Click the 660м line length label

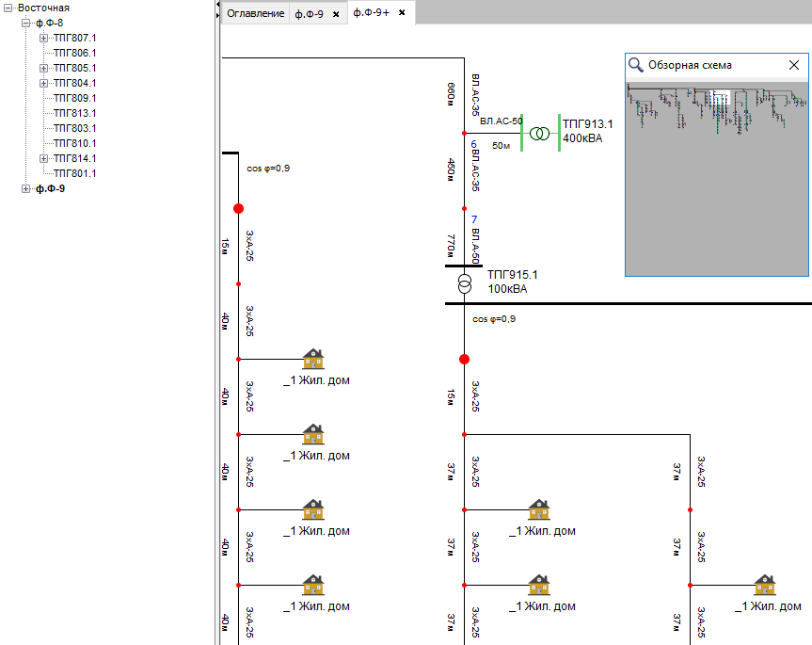pos(451,94)
